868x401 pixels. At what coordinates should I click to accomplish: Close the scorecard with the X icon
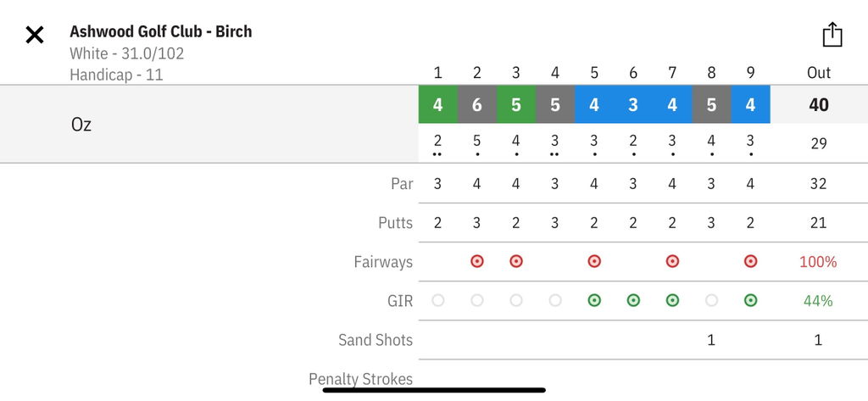coord(34,36)
